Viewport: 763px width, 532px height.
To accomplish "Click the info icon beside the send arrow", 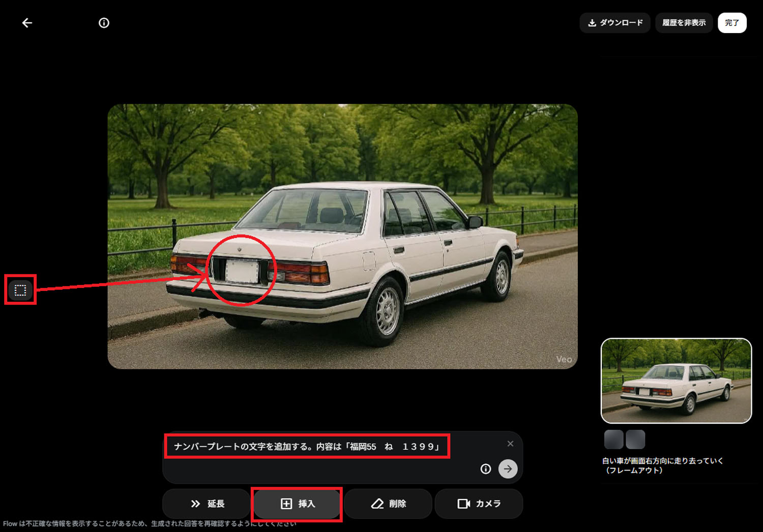I will tap(485, 469).
